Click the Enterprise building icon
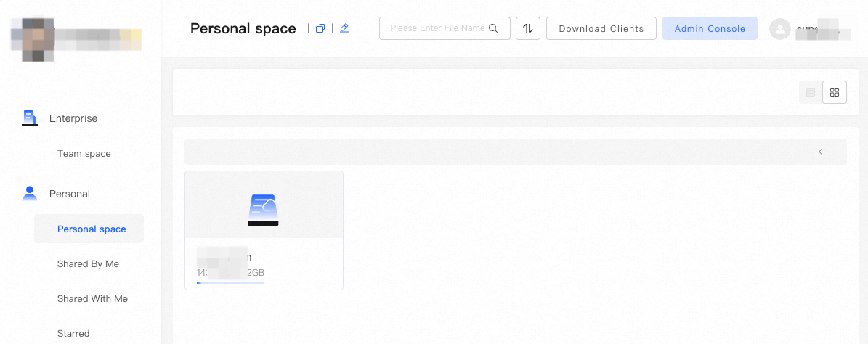Screen dimensions: 868x344 coord(30,118)
